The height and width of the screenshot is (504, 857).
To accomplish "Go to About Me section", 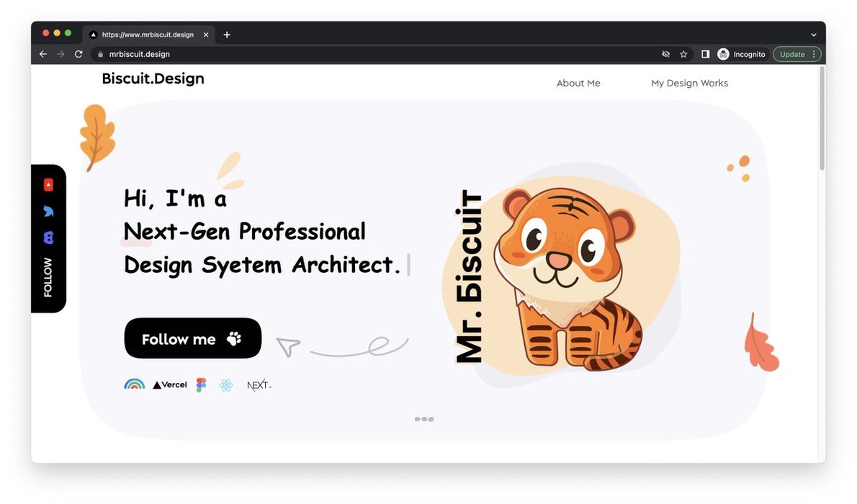I will click(578, 83).
